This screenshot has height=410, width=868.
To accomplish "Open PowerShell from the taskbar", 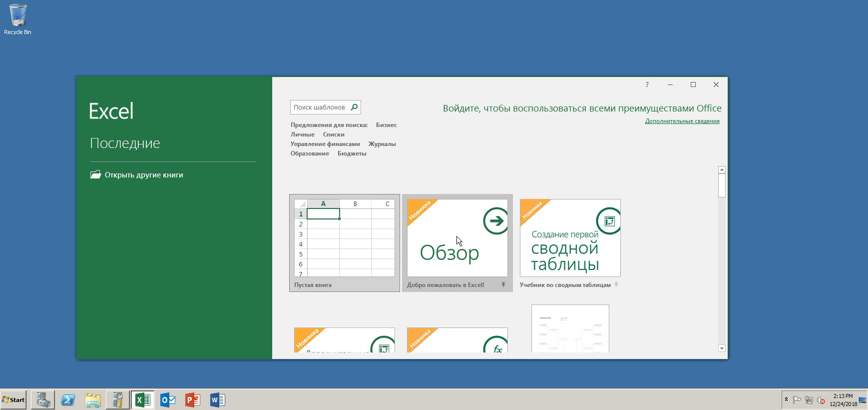I will [x=68, y=400].
